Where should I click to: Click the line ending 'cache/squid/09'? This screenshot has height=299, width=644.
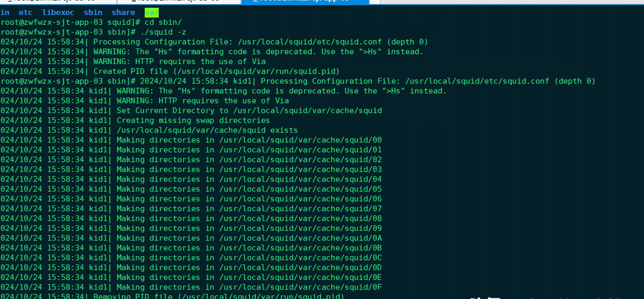tap(191, 228)
